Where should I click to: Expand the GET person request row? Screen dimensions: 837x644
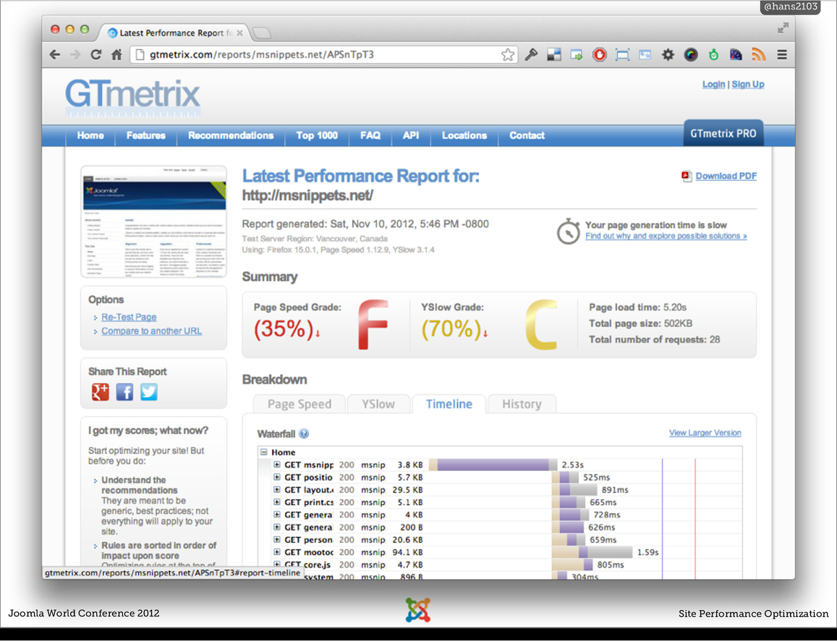[277, 539]
